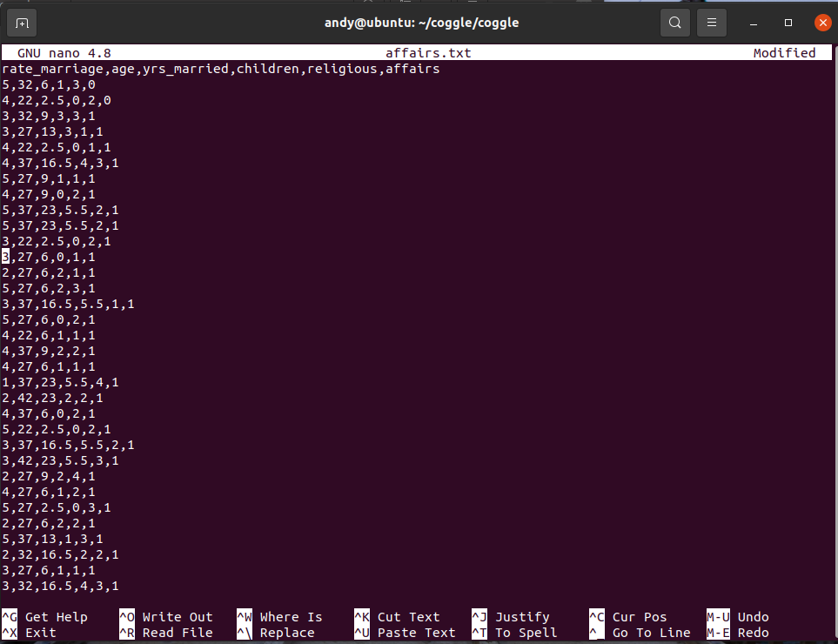Click the line 3,27,13,3,1,1
838x644 pixels.
click(52, 131)
